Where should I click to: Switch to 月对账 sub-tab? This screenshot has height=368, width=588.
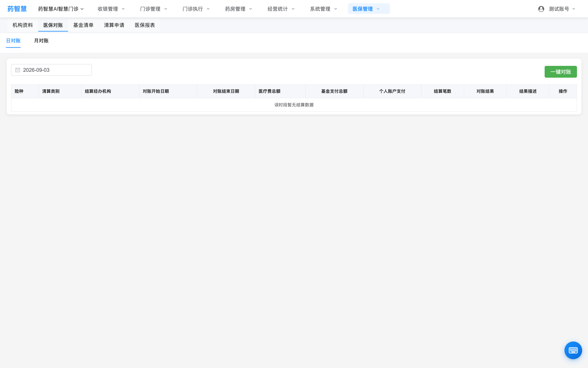point(41,41)
